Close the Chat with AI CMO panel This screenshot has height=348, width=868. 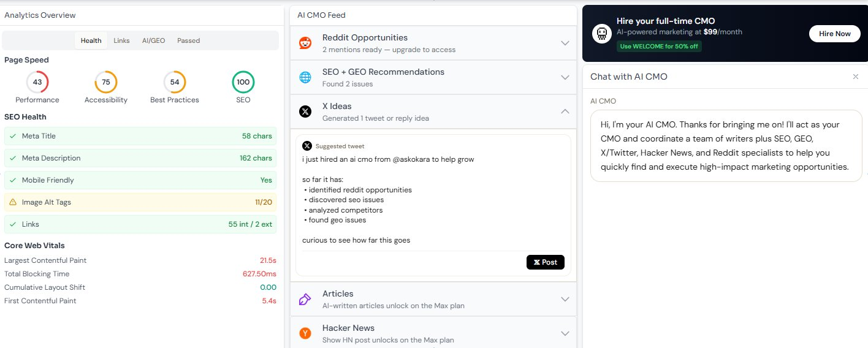tap(856, 77)
